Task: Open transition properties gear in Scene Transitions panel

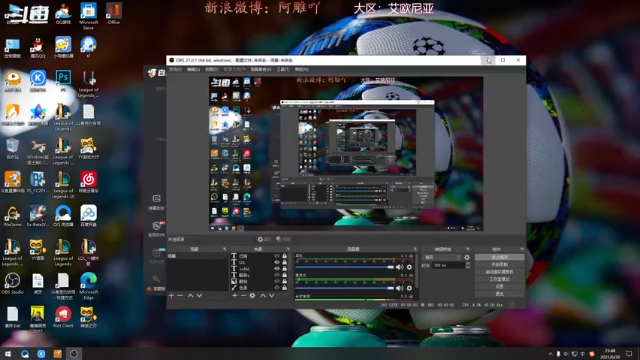Action: (x=467, y=257)
